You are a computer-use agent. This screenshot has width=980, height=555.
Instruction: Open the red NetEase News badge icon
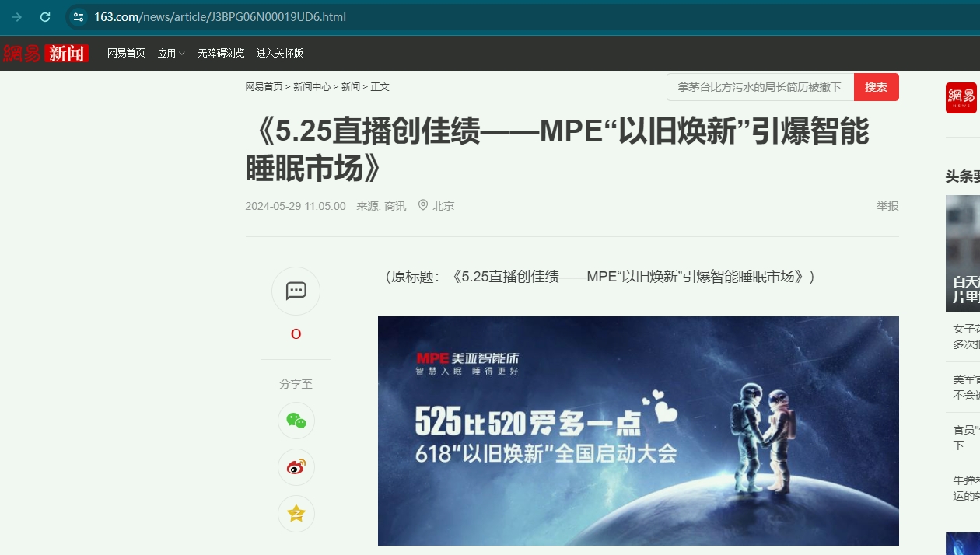point(961,98)
